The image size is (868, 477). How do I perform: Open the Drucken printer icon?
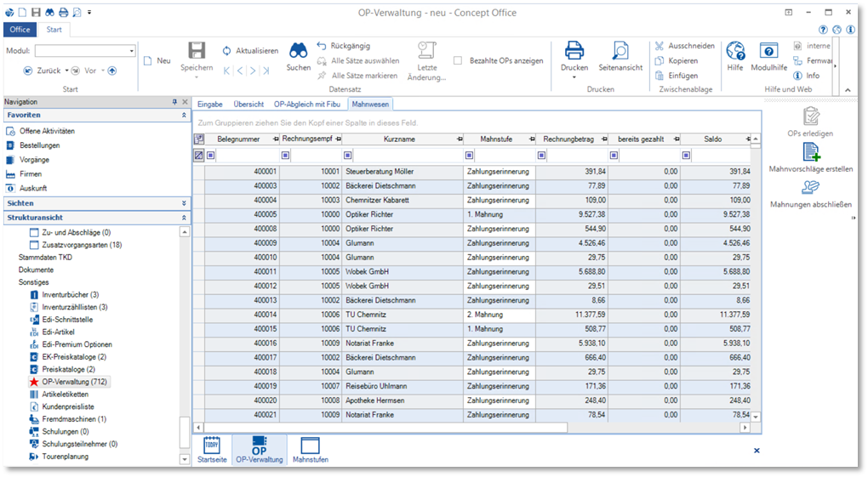click(574, 51)
